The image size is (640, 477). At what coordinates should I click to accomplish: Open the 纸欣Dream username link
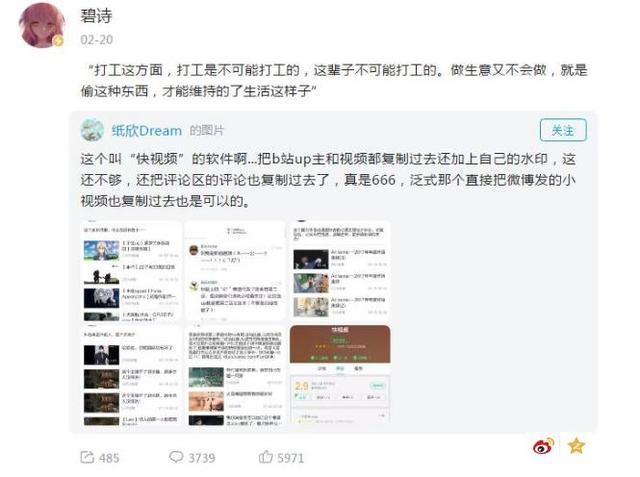click(147, 131)
